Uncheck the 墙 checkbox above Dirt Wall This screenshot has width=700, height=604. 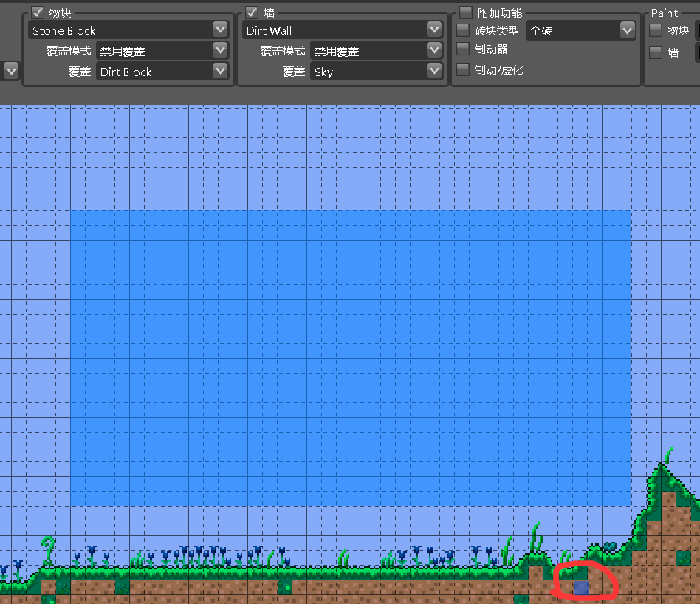point(252,13)
